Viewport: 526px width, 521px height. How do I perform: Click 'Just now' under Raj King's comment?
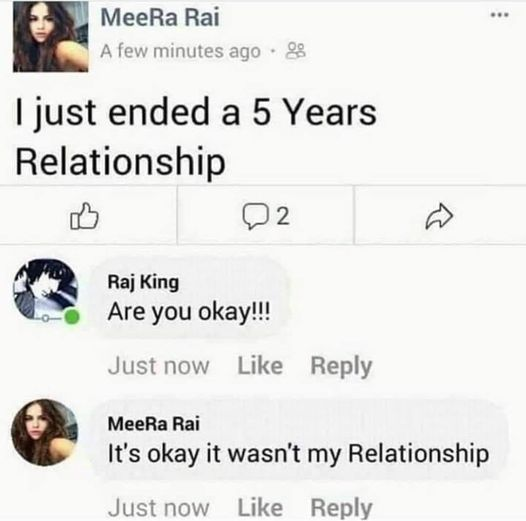point(159,366)
